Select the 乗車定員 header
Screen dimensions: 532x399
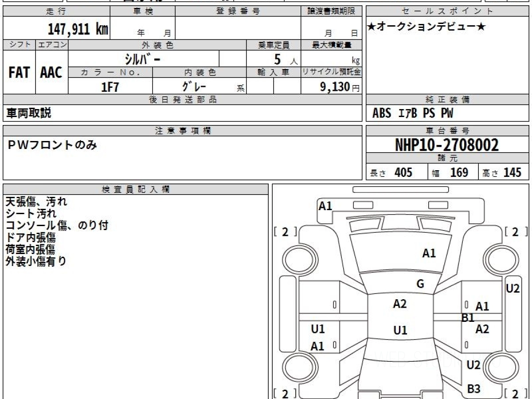(274, 45)
